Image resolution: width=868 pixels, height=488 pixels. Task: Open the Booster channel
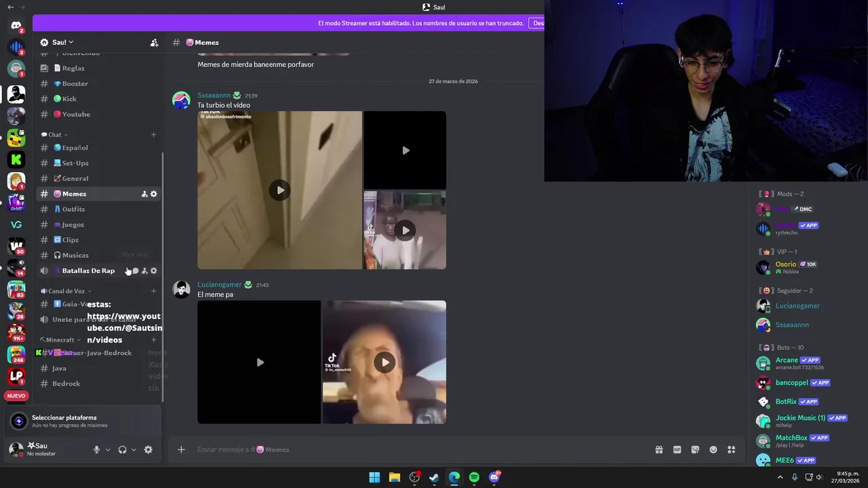click(99, 83)
